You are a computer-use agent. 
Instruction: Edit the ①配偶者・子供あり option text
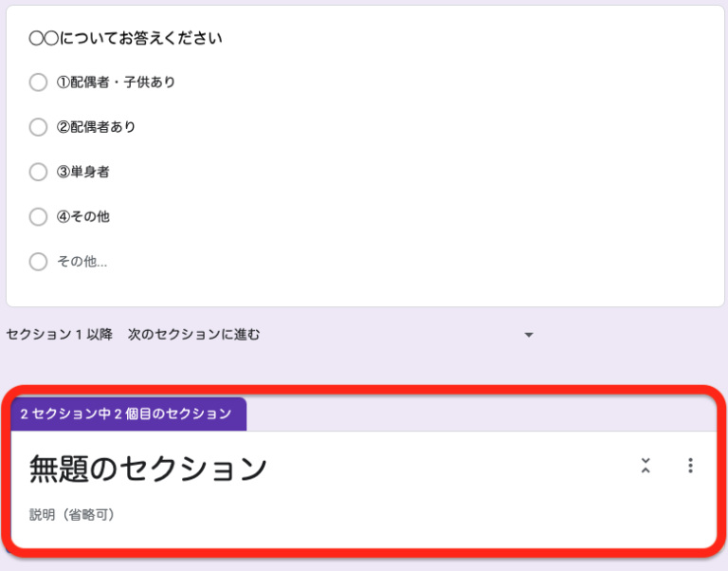[x=116, y=83]
